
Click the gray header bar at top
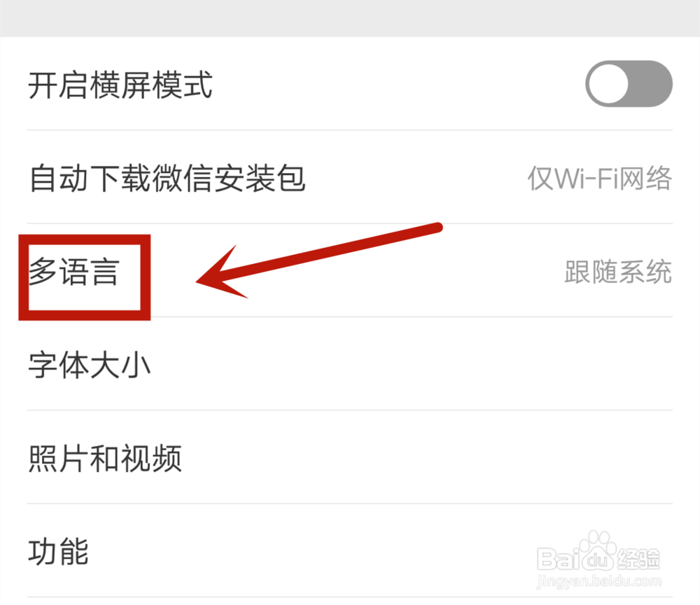click(350, 18)
